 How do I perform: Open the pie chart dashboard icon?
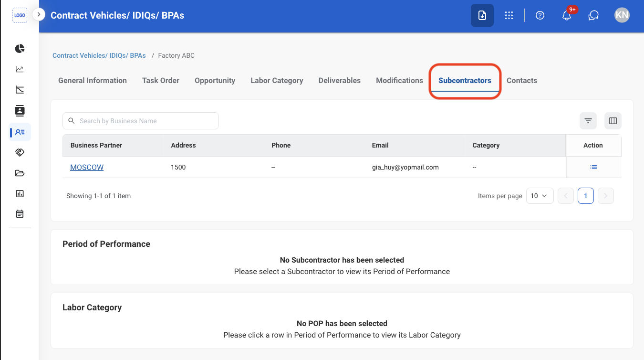20,49
